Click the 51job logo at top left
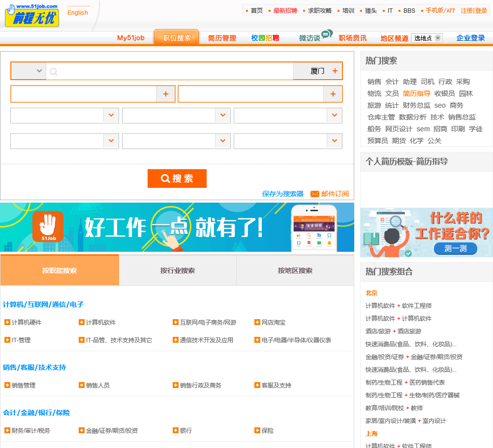The width and height of the screenshot is (493, 448). coord(32,15)
